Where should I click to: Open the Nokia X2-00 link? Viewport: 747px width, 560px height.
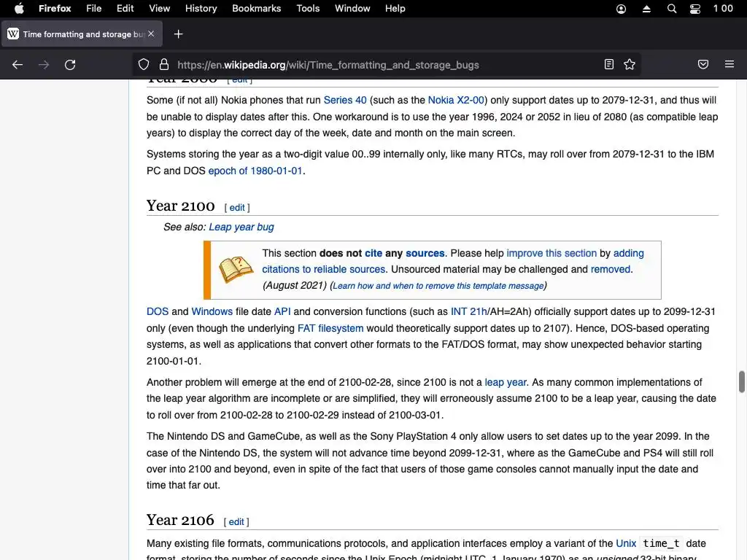(456, 100)
